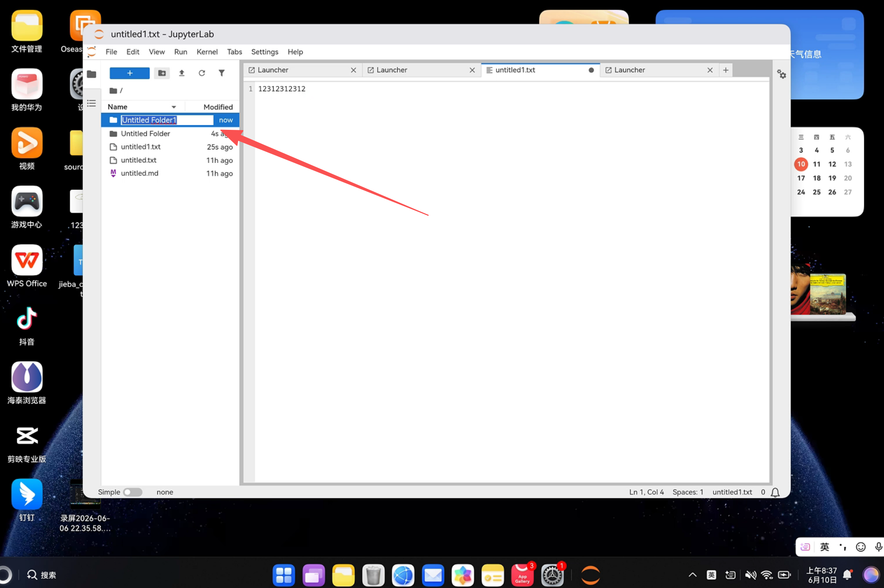Viewport: 884px width, 588px height.
Task: Open the Wi-Fi tray icon
Action: click(x=766, y=575)
